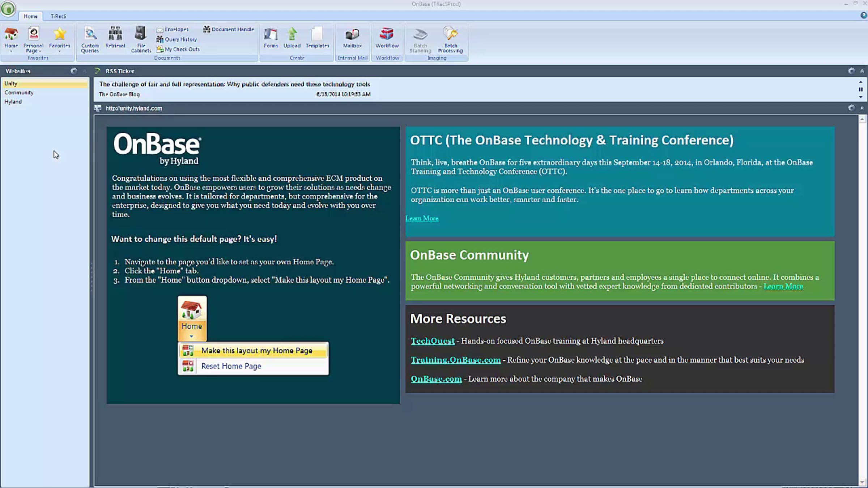Open the public defenders RSS headline
Image resolution: width=868 pixels, height=488 pixels.
coord(235,84)
